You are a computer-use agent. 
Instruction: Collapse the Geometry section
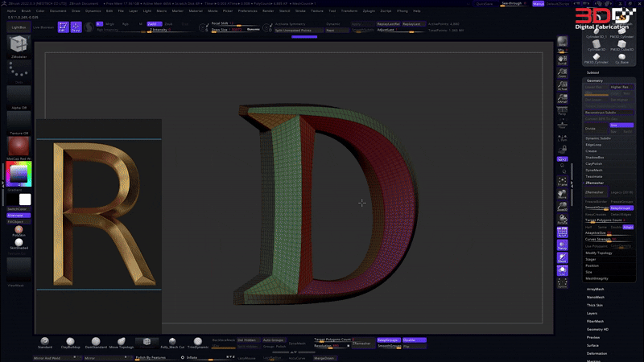tap(595, 80)
